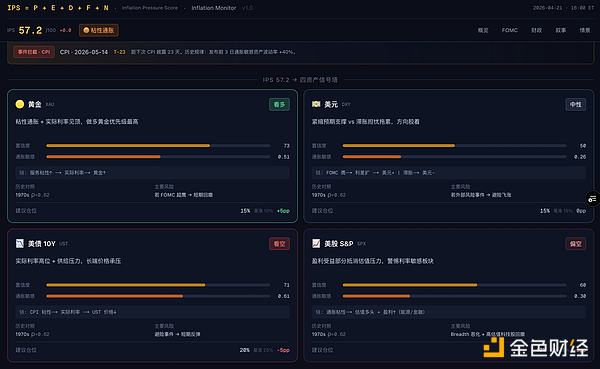This screenshot has width=600, height=369.
Task: Switch to the 财政 tab
Action: 536,30
